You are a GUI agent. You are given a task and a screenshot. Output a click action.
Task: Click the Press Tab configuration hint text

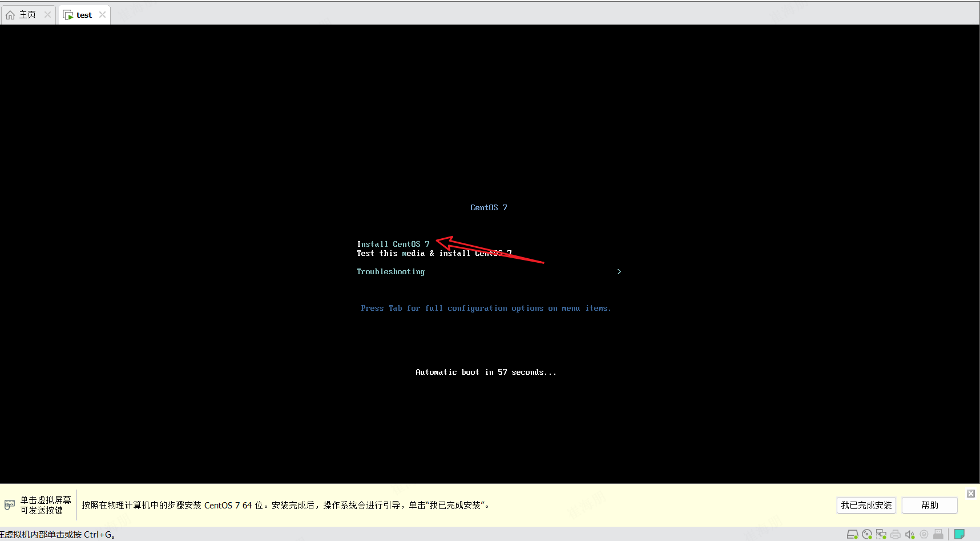click(486, 308)
